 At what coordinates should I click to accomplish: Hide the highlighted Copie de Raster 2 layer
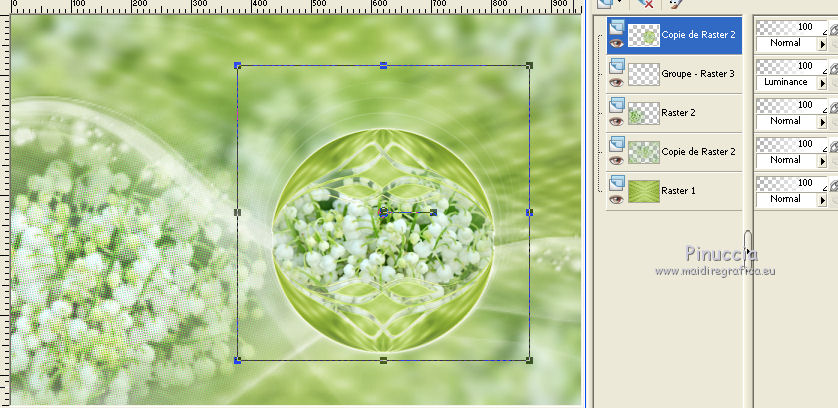[617, 43]
